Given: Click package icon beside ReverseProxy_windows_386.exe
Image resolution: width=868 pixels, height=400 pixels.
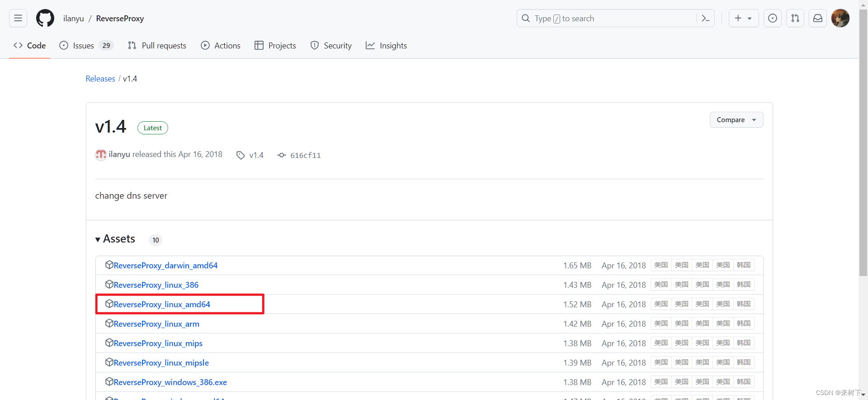Looking at the screenshot, I should (x=109, y=381).
